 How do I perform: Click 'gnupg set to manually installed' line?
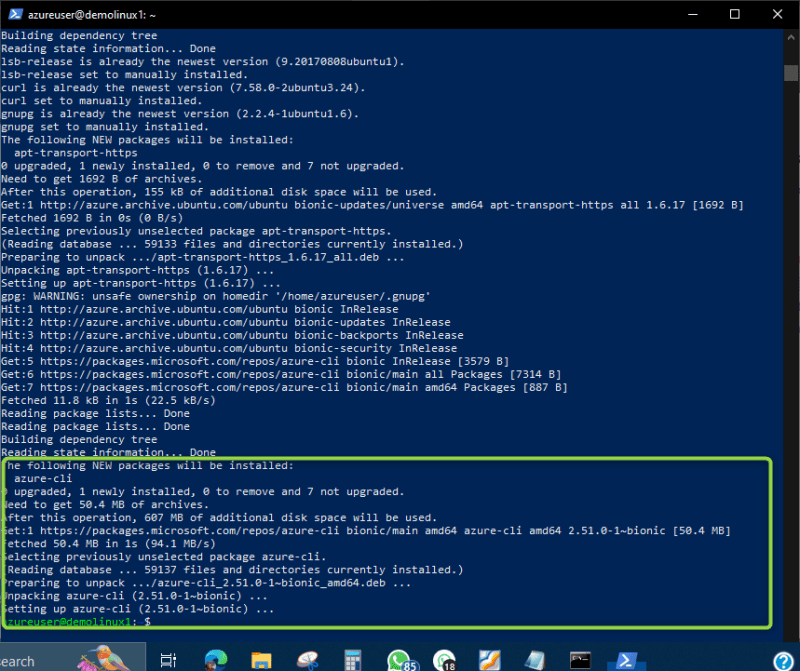point(105,127)
